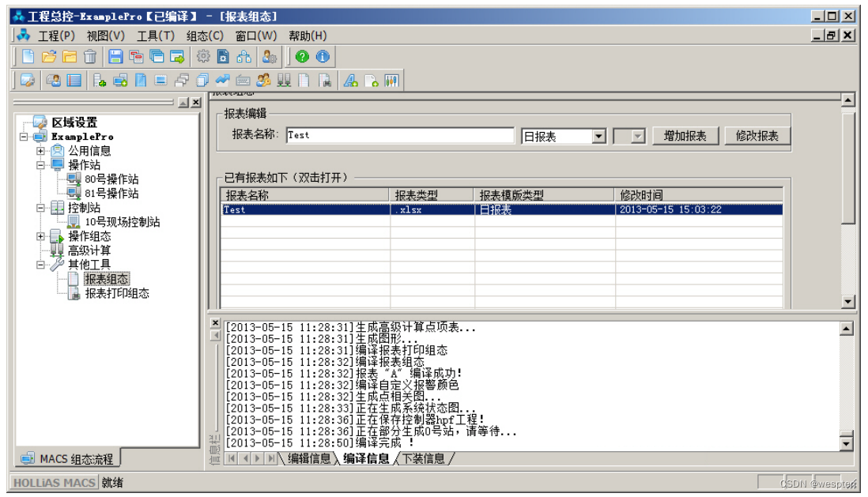This screenshot has height=497, width=868.
Task: Click the window with green arrow icon
Action: tap(177, 56)
